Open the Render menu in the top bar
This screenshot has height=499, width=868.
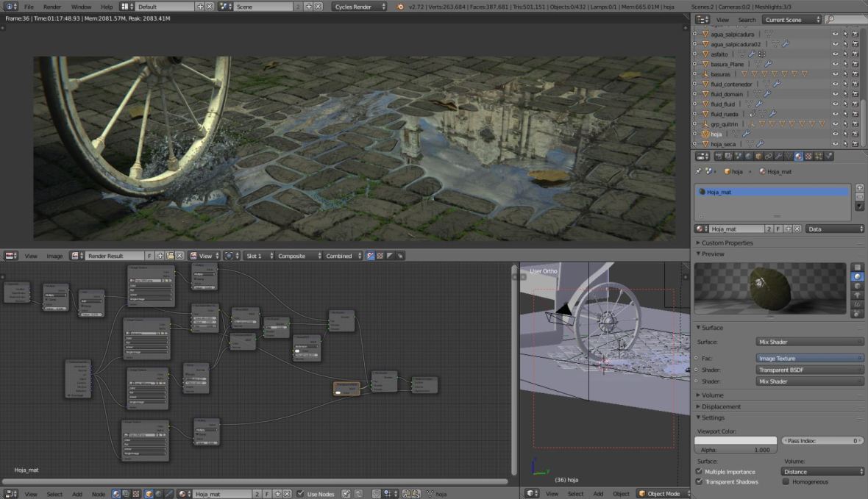pos(52,7)
